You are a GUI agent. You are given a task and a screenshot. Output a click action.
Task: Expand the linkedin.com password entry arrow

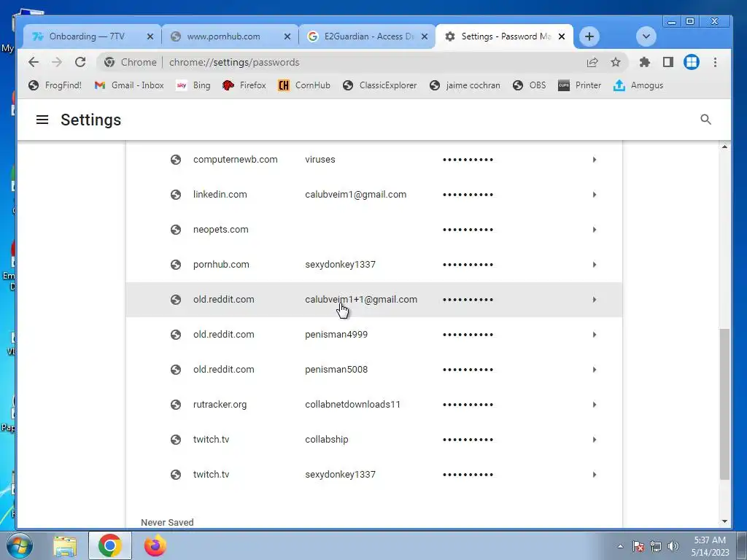point(594,194)
